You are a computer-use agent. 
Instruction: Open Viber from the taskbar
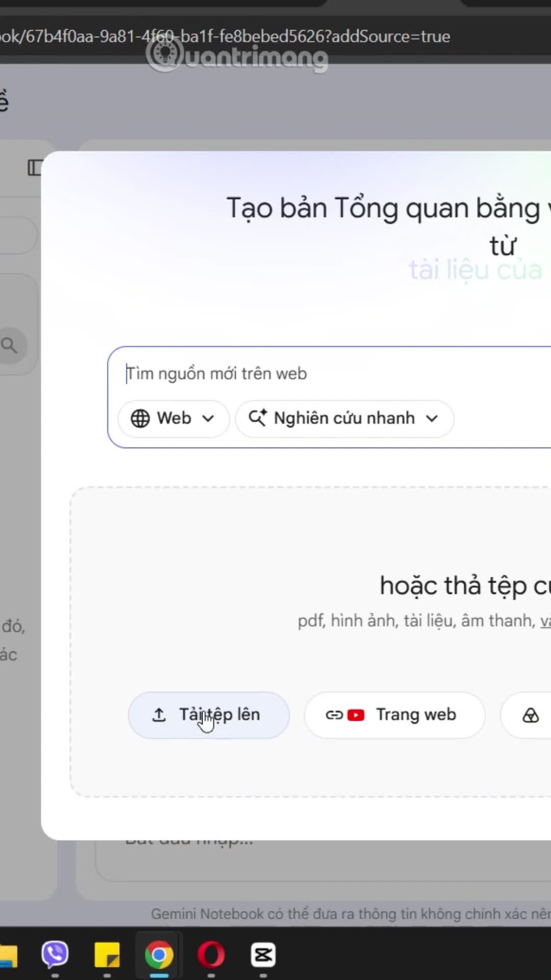click(55, 955)
